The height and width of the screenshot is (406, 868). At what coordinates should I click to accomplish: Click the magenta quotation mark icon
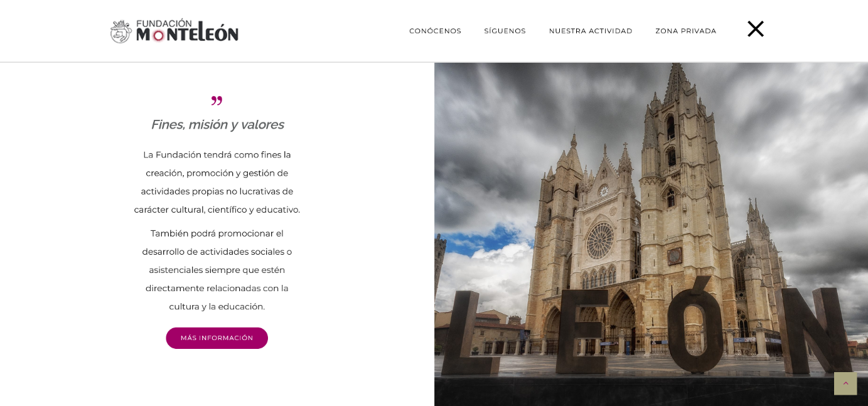click(217, 100)
